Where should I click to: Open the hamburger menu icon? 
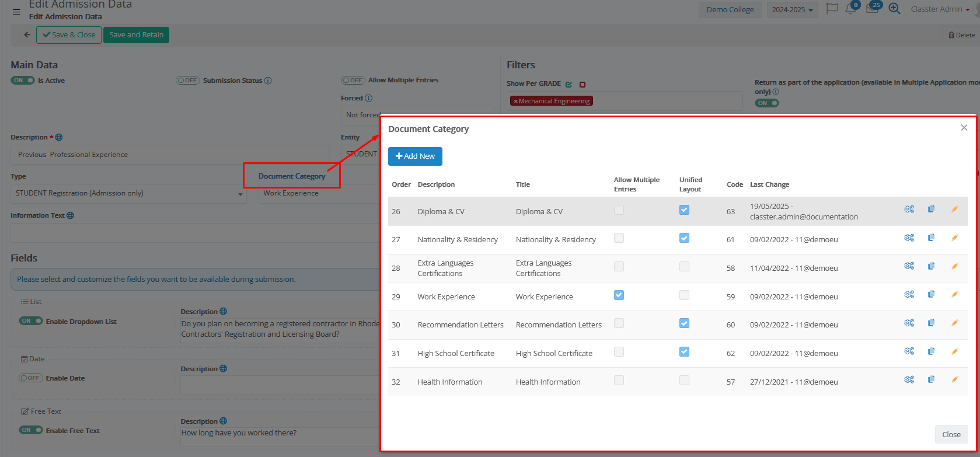pos(16,12)
